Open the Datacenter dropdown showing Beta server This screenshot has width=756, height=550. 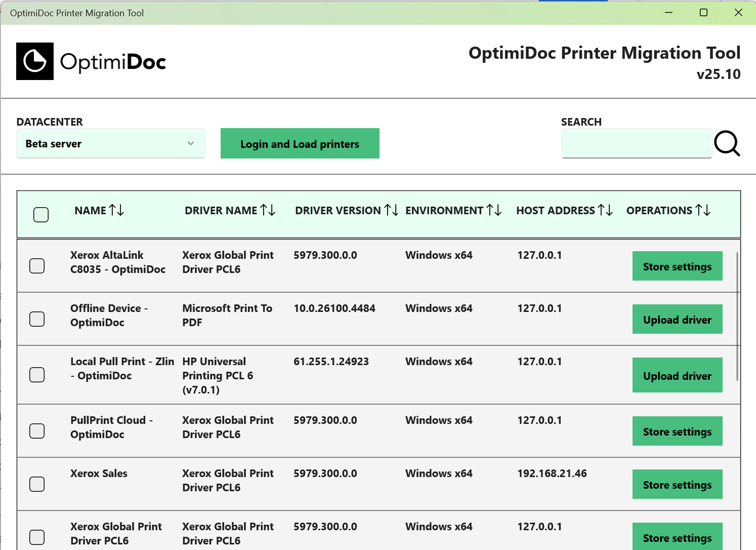click(110, 144)
